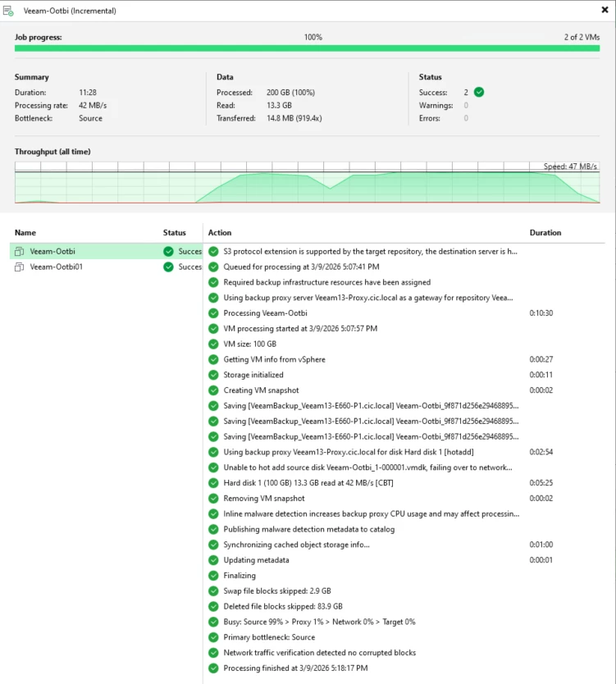Click Read value 13.3 GB

[279, 105]
